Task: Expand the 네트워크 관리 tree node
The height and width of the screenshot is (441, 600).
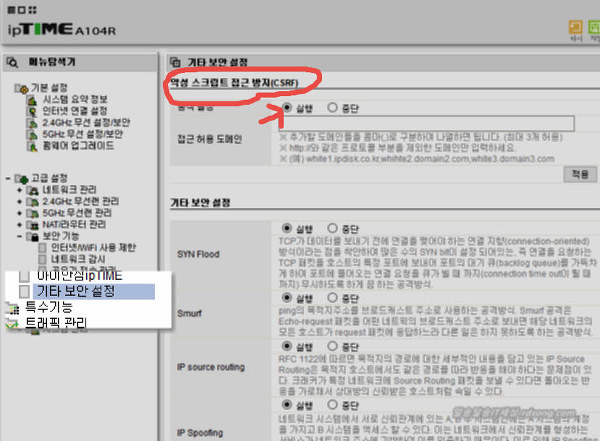Action: pos(19,189)
